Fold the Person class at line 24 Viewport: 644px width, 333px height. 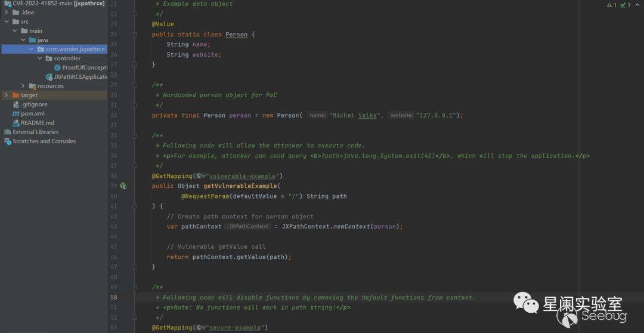coord(135,35)
